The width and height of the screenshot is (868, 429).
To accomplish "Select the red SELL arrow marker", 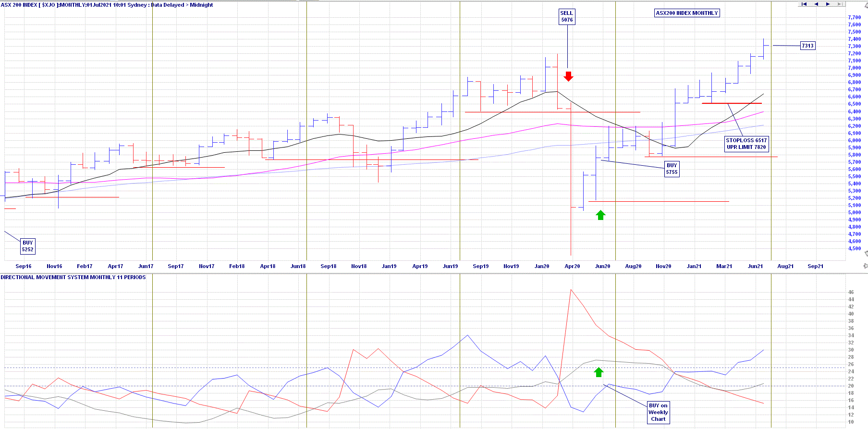I will pyautogui.click(x=568, y=76).
